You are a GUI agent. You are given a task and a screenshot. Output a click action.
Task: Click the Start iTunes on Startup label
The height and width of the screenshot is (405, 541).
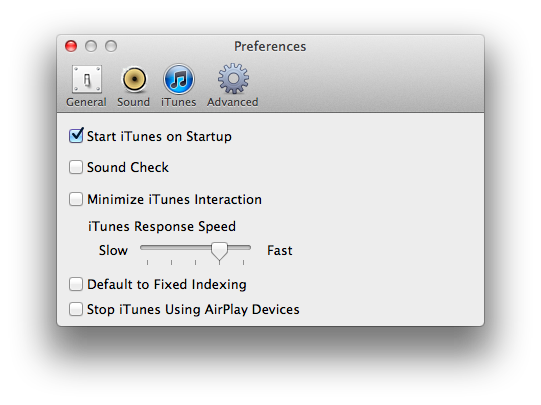coord(159,137)
